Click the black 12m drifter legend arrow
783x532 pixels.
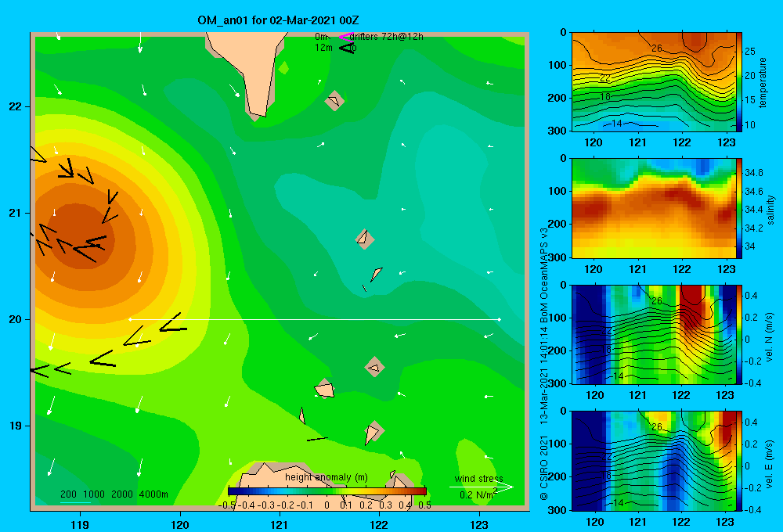pyautogui.click(x=346, y=48)
